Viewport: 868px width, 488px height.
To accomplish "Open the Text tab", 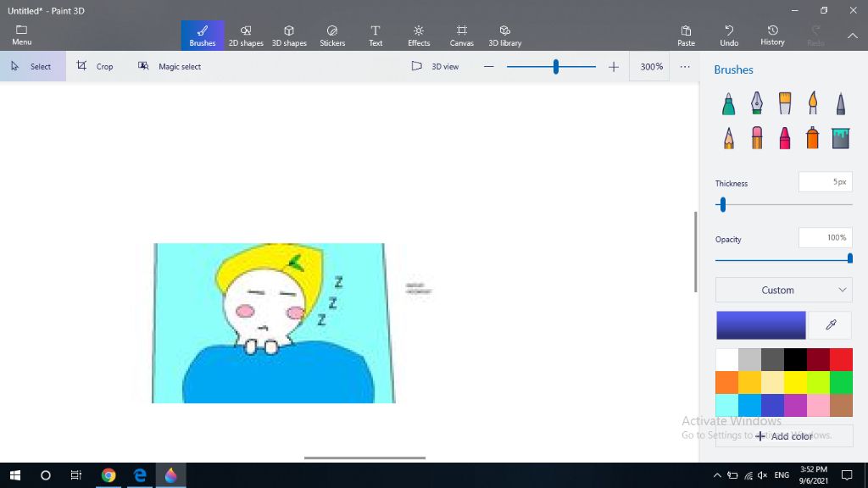I will click(x=376, y=36).
